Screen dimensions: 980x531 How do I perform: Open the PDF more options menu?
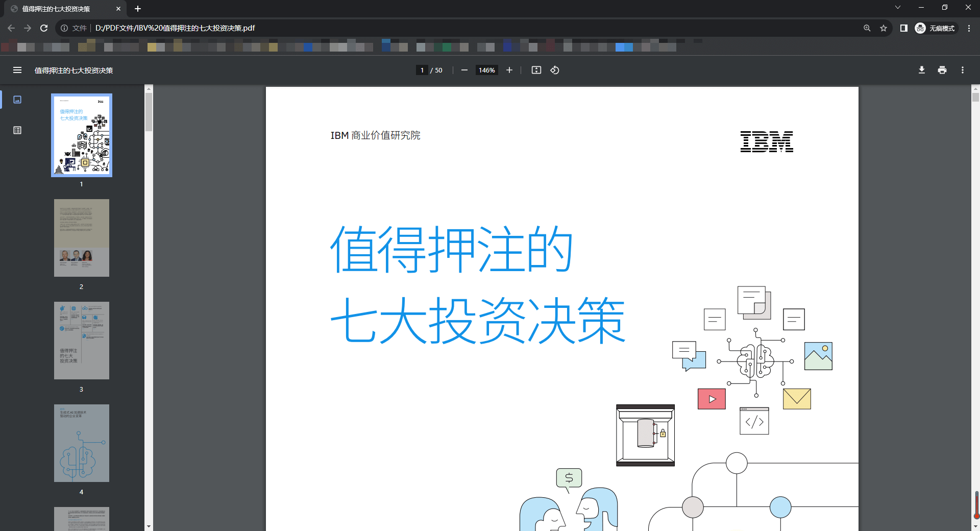tap(962, 70)
